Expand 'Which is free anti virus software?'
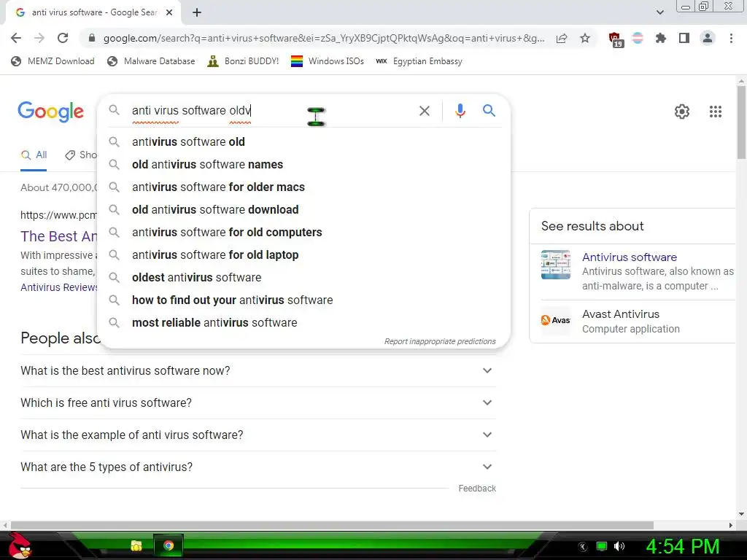 pos(258,402)
